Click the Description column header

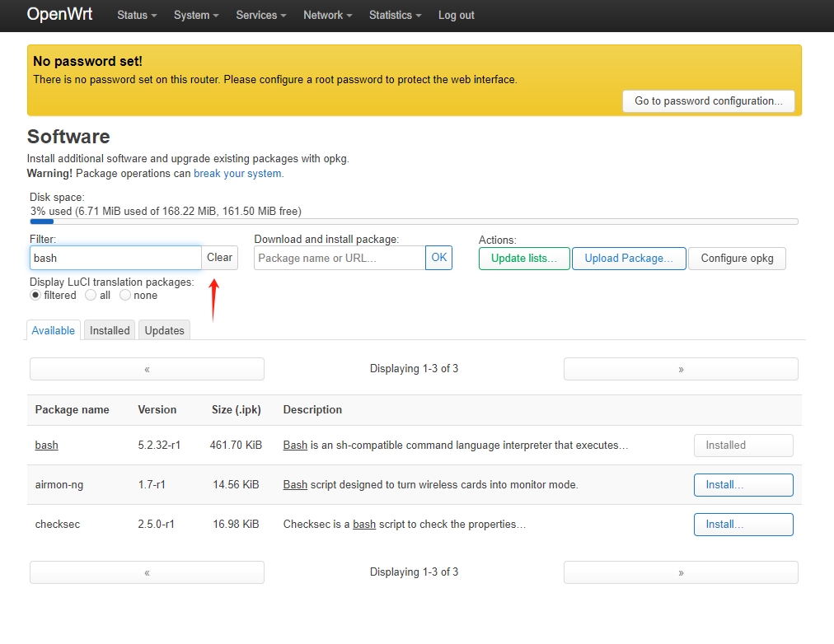click(312, 409)
